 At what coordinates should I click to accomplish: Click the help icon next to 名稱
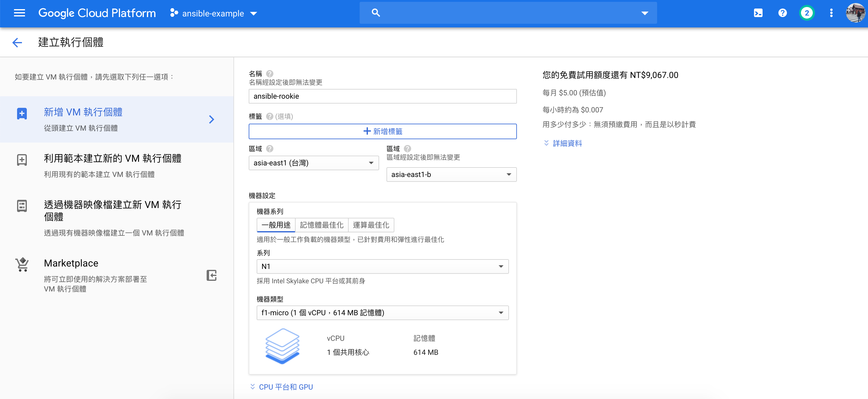click(269, 73)
